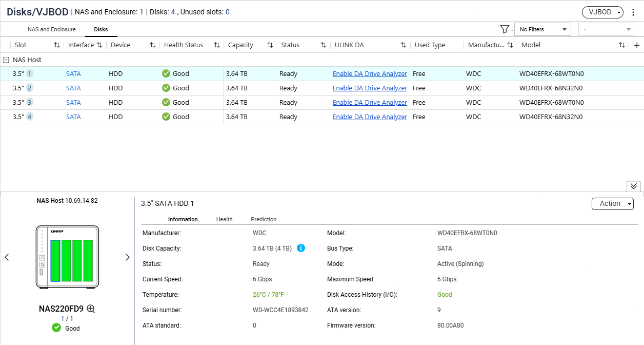Sort by Slot column arrows
644x345 pixels.
pos(57,45)
